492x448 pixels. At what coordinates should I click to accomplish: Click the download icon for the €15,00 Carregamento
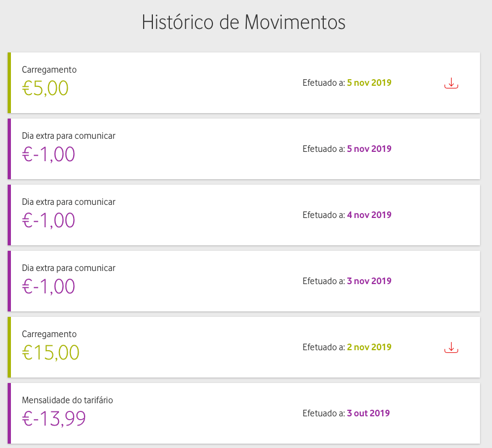(x=450, y=346)
